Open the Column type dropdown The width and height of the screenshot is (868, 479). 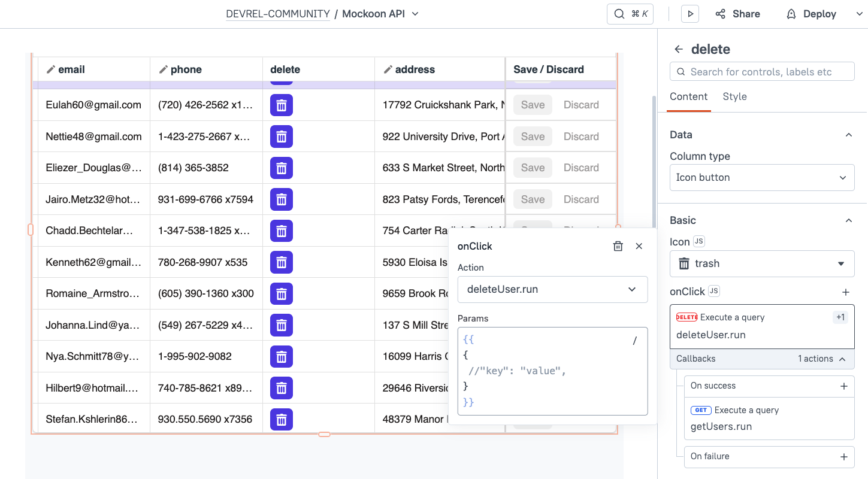[762, 177]
